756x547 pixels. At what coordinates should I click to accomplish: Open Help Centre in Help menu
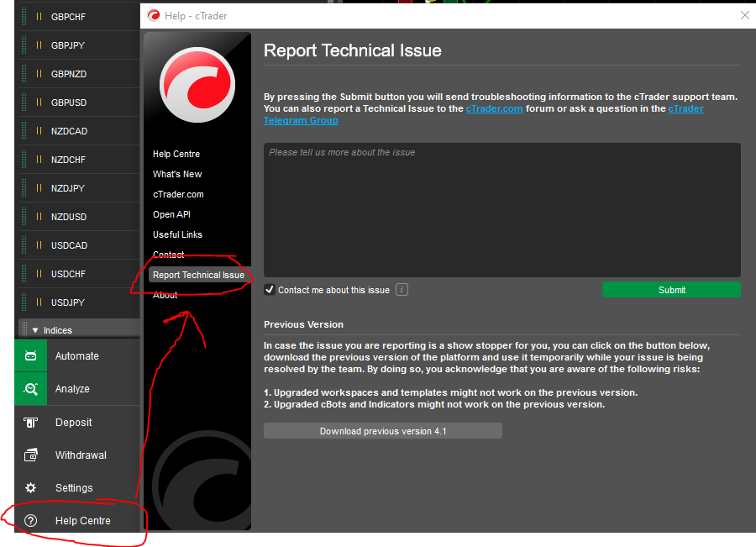click(176, 154)
